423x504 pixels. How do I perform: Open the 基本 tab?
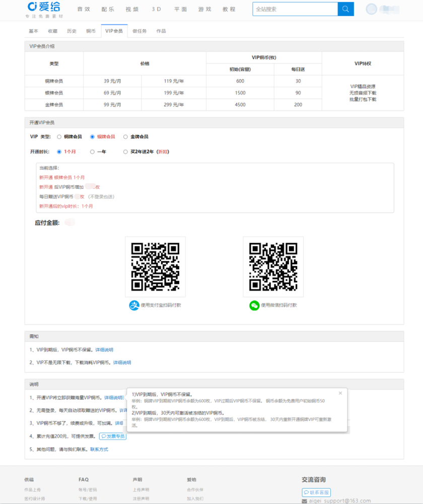pyautogui.click(x=33, y=31)
